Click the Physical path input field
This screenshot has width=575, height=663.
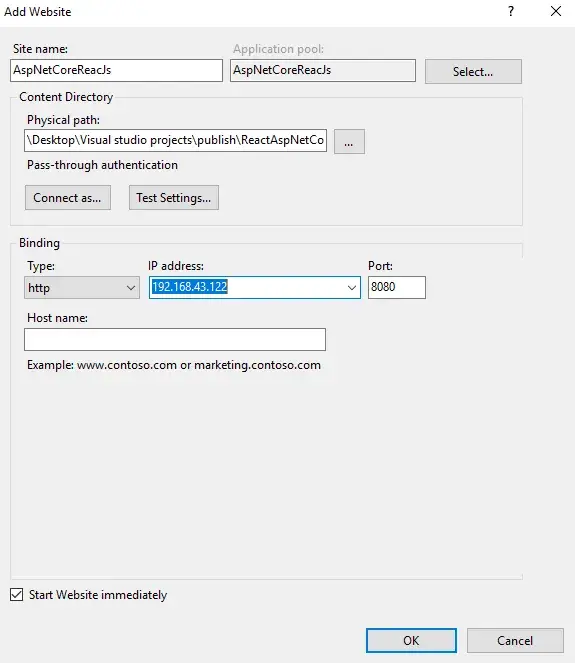click(175, 140)
